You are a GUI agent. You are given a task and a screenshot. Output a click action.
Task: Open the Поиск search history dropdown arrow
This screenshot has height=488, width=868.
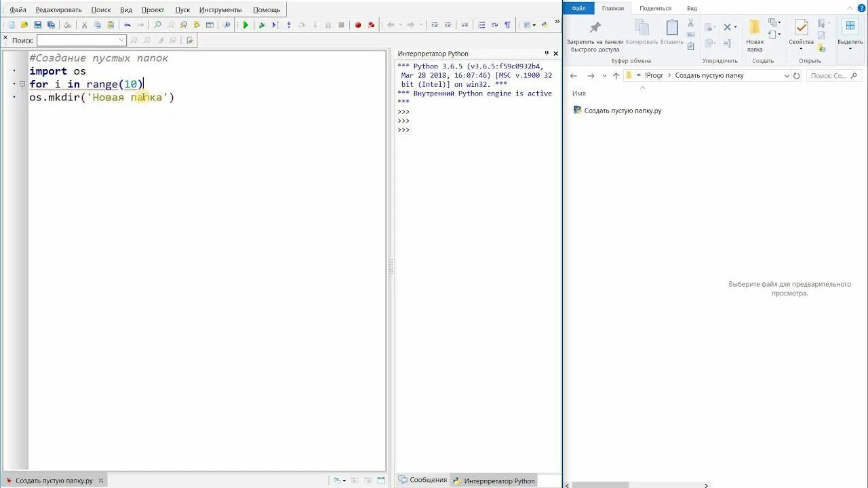(122, 40)
